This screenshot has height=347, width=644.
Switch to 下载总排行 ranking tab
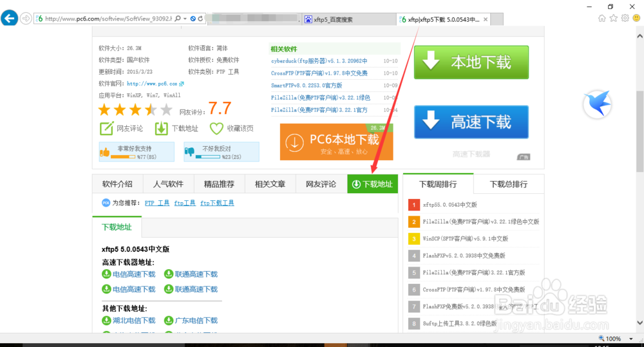pyautogui.click(x=509, y=184)
